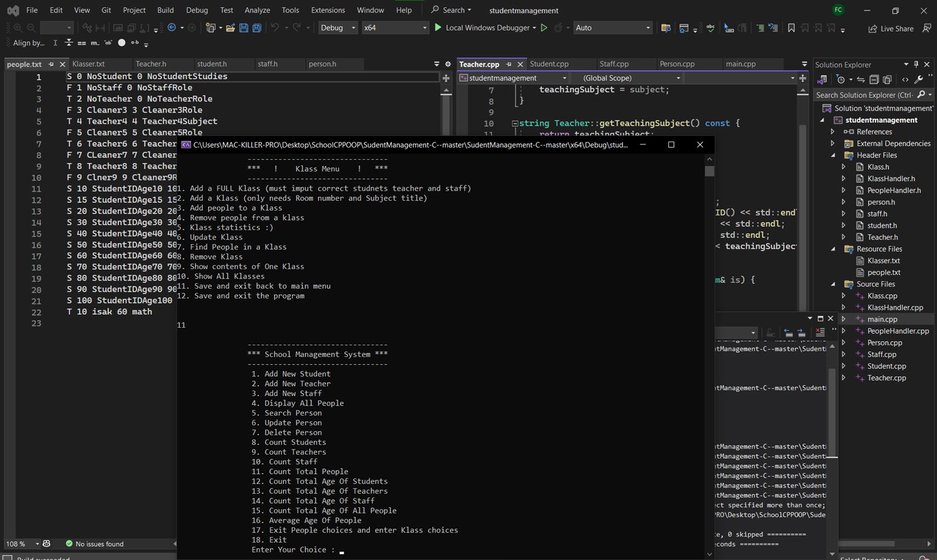Click the Show All Files icon
This screenshot has width=937, height=560.
pos(887,80)
